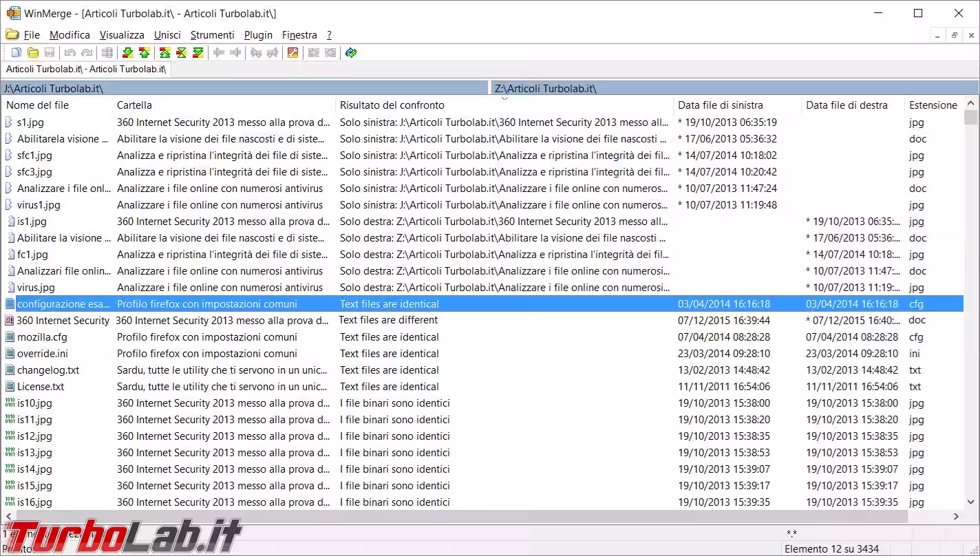Click the New document toolbar icon
Screen dimensions: 980x556
point(17,53)
